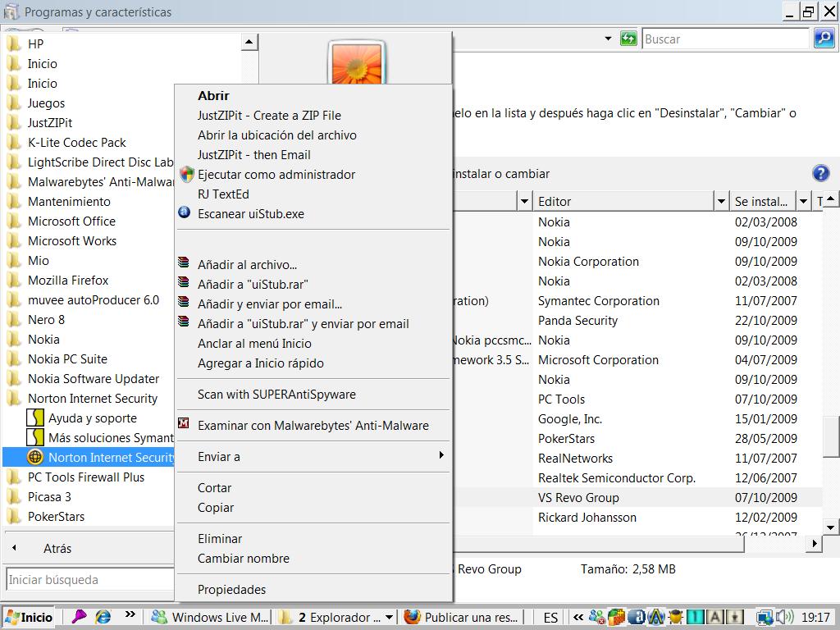Image resolution: width=840 pixels, height=630 pixels.
Task: Click the WinRAR icon next to Añadir al archivo
Action: (x=185, y=264)
